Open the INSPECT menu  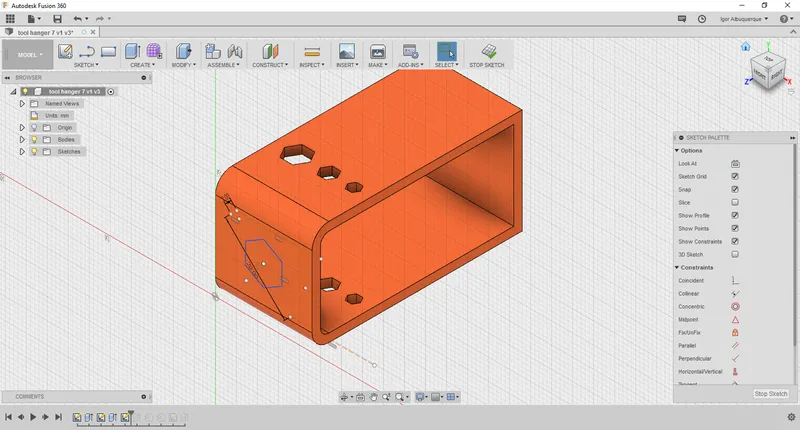click(311, 65)
